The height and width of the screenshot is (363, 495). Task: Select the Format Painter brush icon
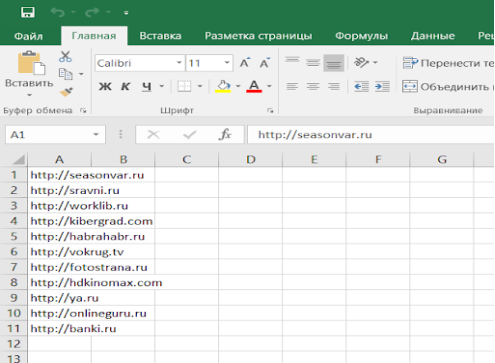(x=66, y=91)
